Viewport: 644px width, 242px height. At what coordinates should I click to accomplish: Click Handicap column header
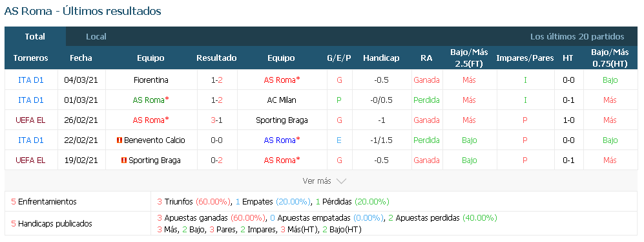(x=381, y=58)
